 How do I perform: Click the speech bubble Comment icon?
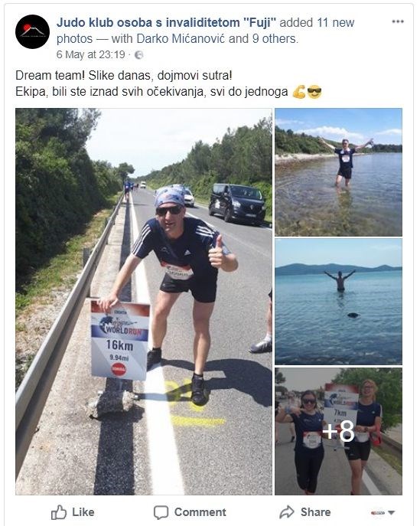tap(161, 512)
